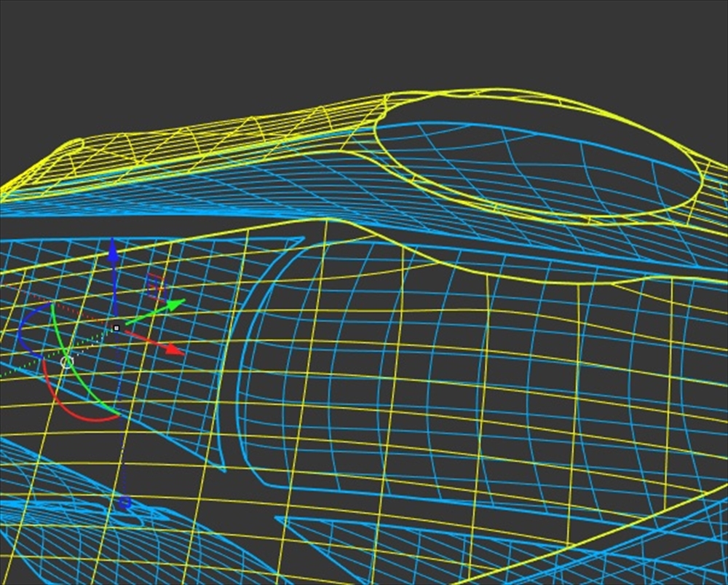Grab the green Y-axis move arrow
The width and height of the screenshot is (728, 585).
(175, 305)
